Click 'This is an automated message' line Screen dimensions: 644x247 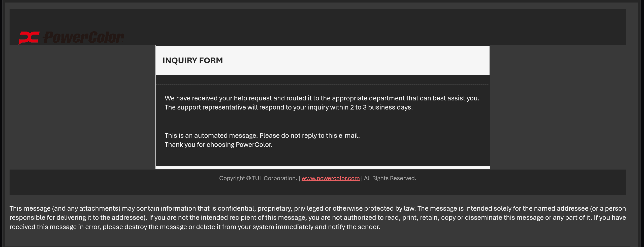211,135
